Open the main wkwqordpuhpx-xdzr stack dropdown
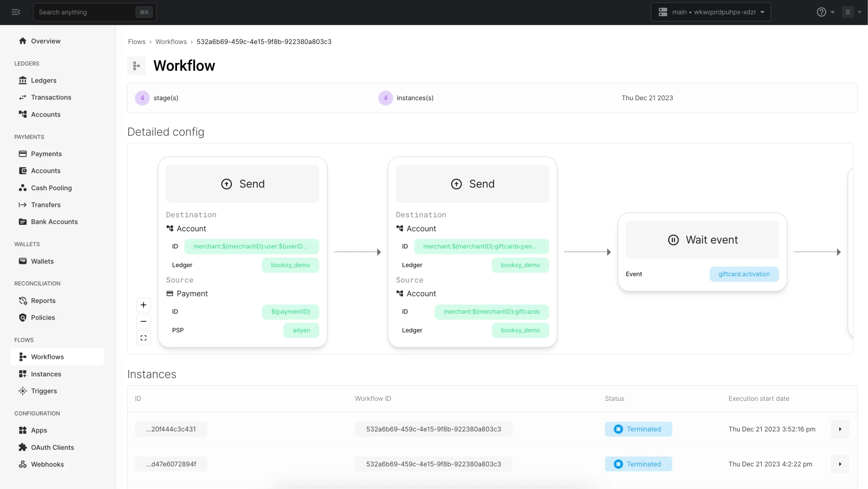868x489 pixels. point(710,12)
